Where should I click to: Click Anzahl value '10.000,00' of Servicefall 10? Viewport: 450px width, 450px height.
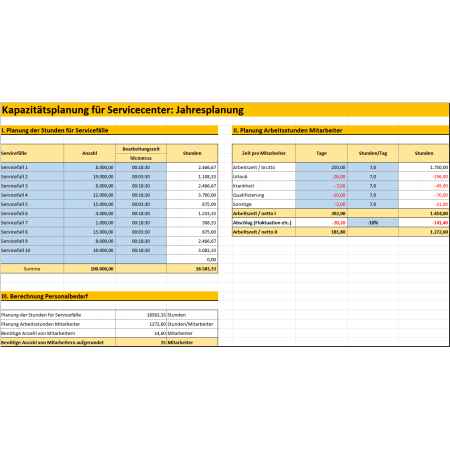tap(90, 250)
